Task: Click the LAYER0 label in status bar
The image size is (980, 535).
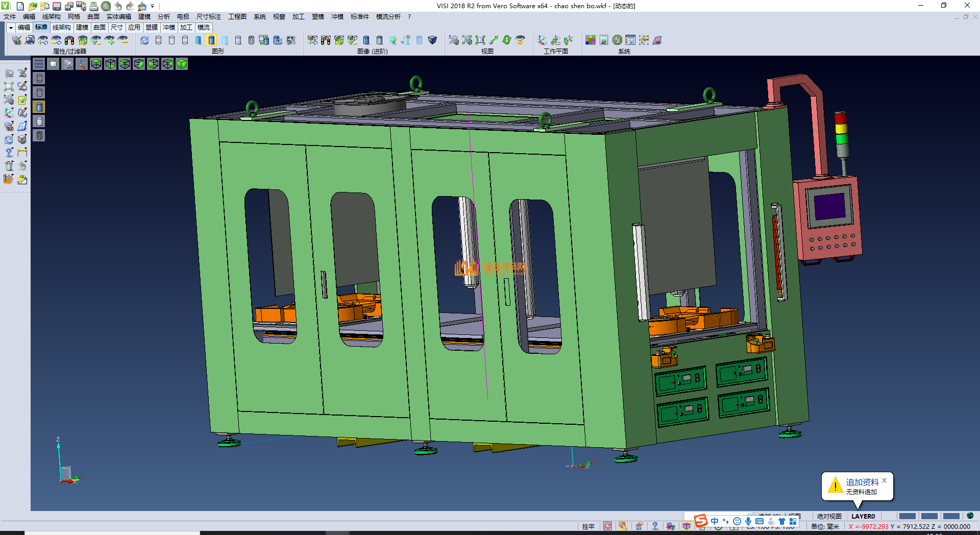Action: coord(863,516)
